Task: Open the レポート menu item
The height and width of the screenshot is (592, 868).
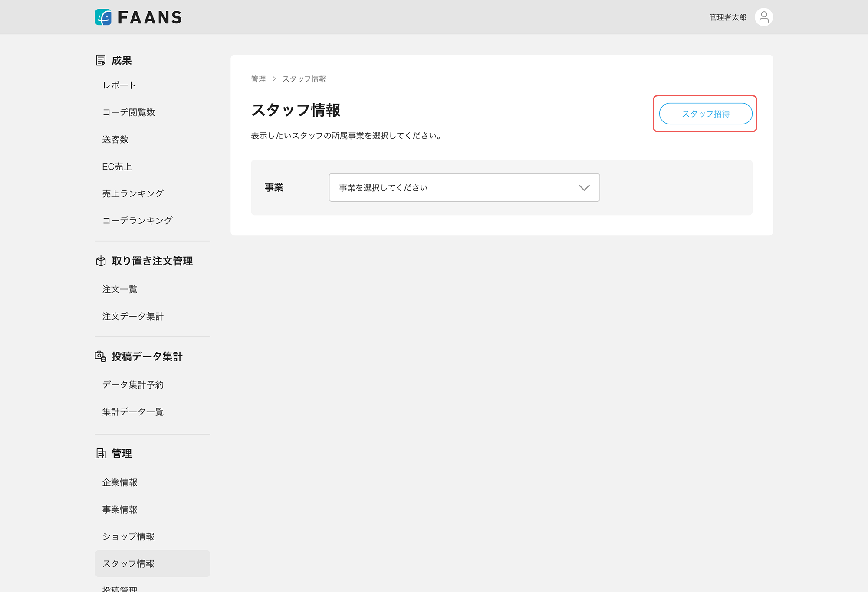Action: tap(119, 85)
